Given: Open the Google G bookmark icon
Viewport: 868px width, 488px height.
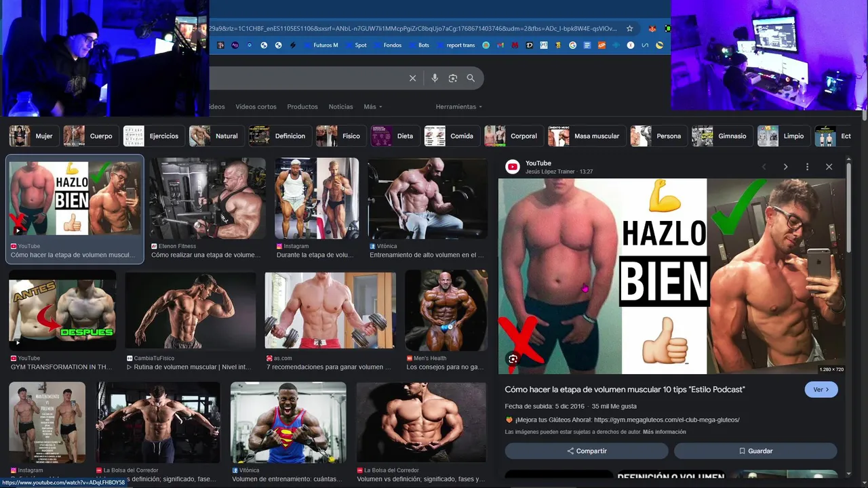Looking at the screenshot, I should click(572, 45).
